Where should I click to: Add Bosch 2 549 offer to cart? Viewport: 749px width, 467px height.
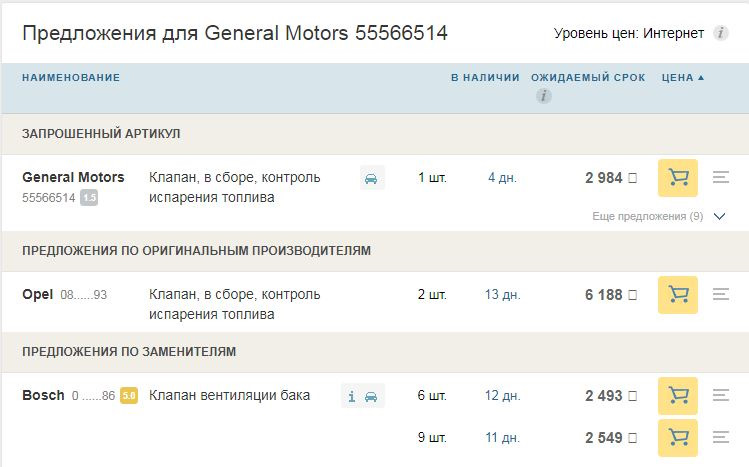[x=678, y=437]
